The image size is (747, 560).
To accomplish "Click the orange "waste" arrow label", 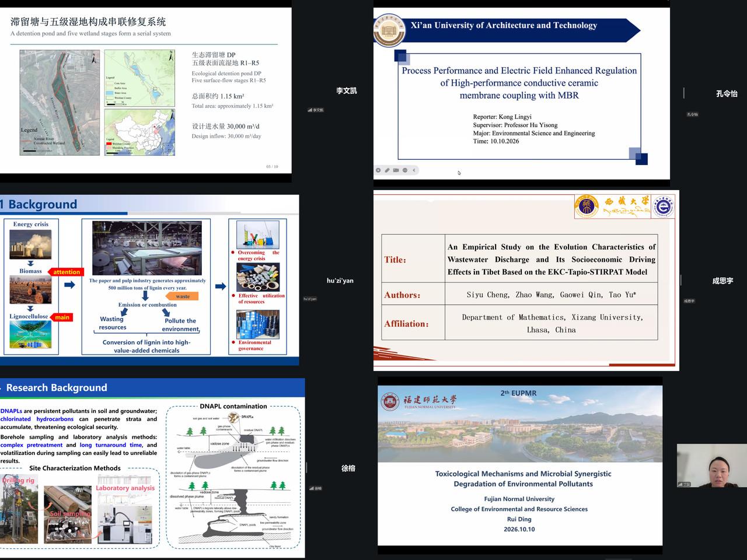I will [183, 296].
